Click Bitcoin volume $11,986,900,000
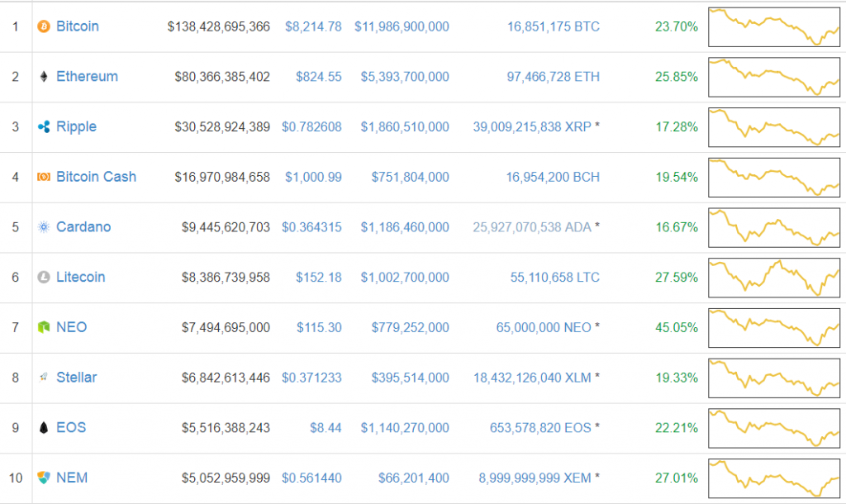 [x=402, y=26]
